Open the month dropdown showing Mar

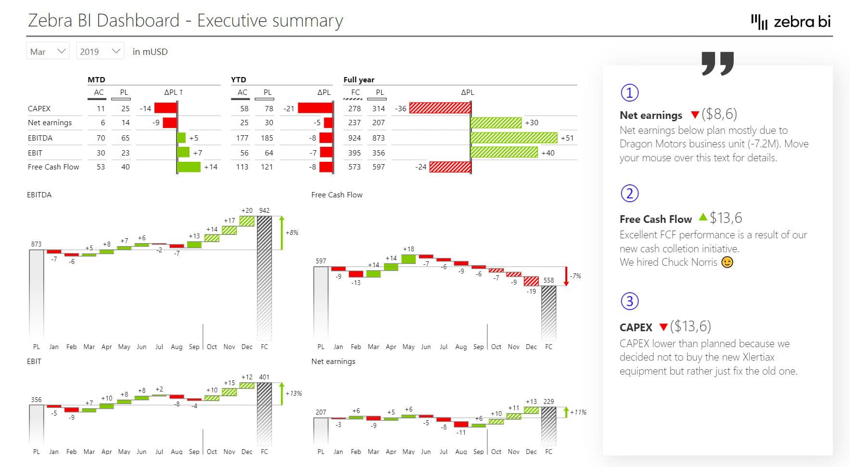point(47,51)
